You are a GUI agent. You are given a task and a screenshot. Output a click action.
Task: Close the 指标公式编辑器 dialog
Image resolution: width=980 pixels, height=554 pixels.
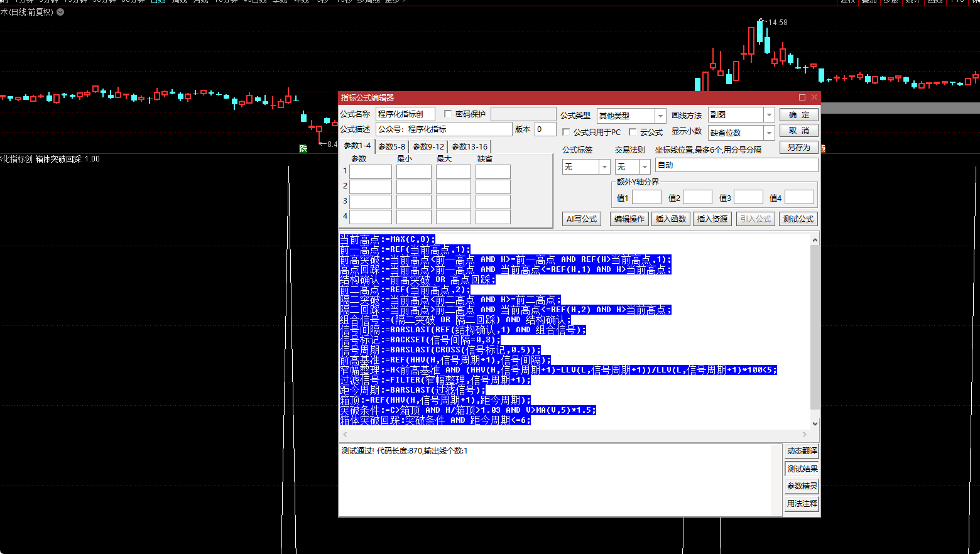coord(814,97)
